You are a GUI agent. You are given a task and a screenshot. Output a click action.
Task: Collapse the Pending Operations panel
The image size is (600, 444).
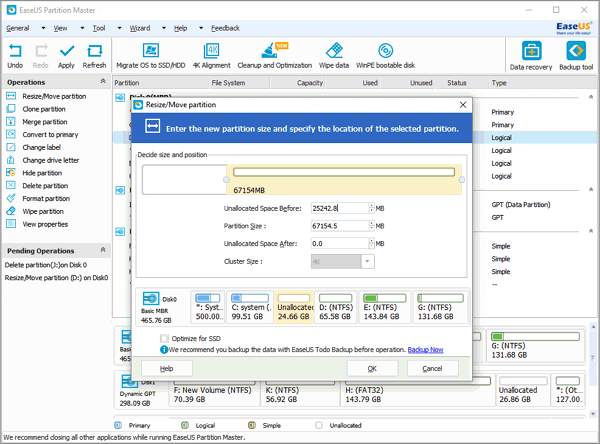[103, 250]
